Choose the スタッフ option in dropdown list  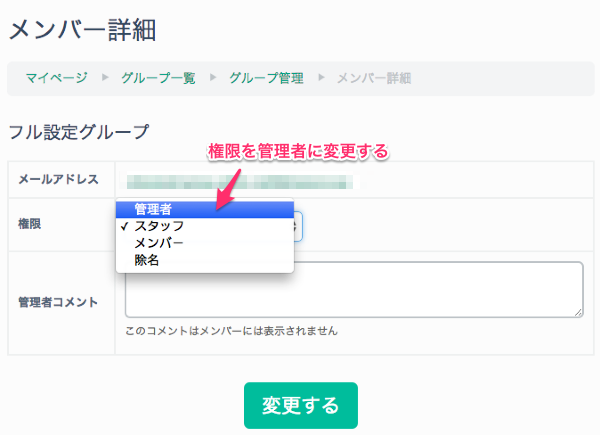[160, 226]
